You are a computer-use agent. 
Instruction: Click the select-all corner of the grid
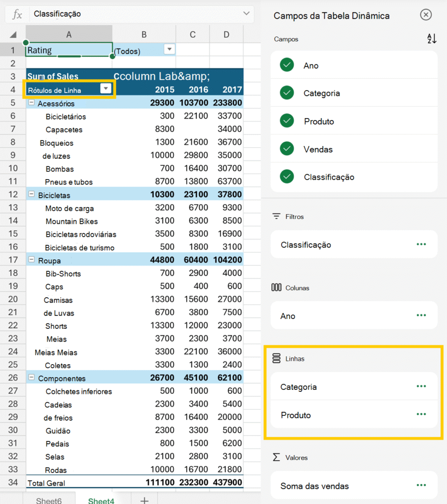click(x=13, y=34)
